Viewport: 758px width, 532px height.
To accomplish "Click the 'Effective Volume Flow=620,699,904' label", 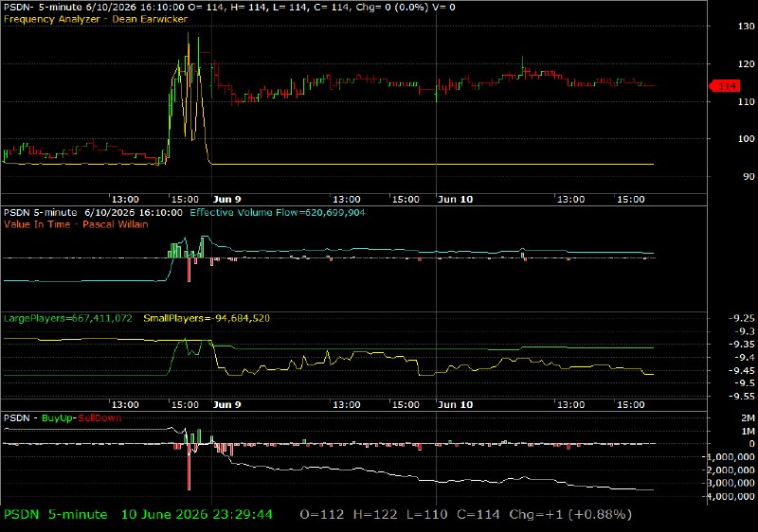I will click(x=278, y=213).
